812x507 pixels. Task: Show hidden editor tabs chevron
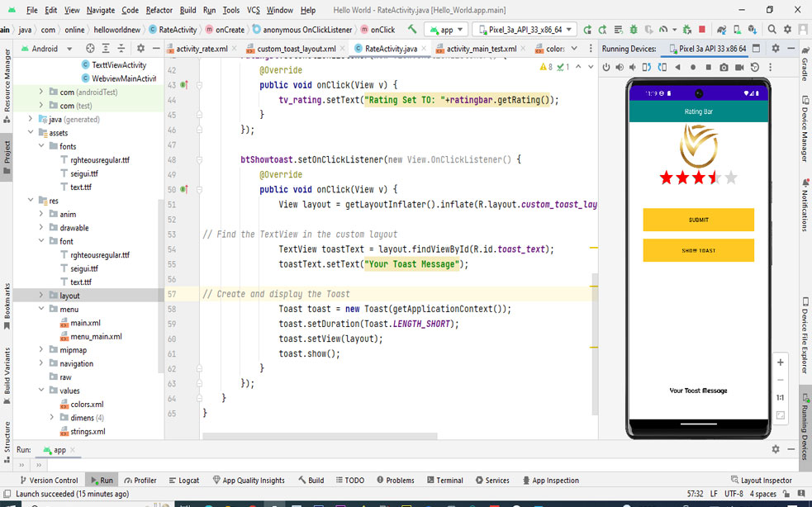574,48
